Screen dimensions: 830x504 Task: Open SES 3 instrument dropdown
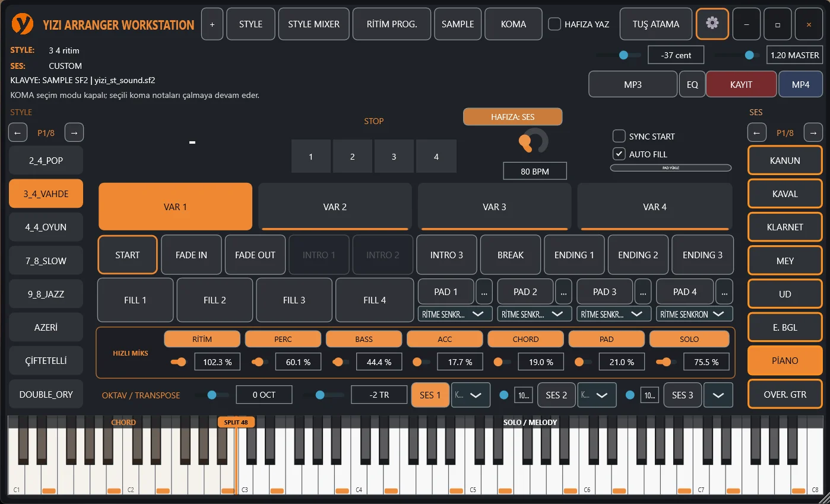pos(718,395)
